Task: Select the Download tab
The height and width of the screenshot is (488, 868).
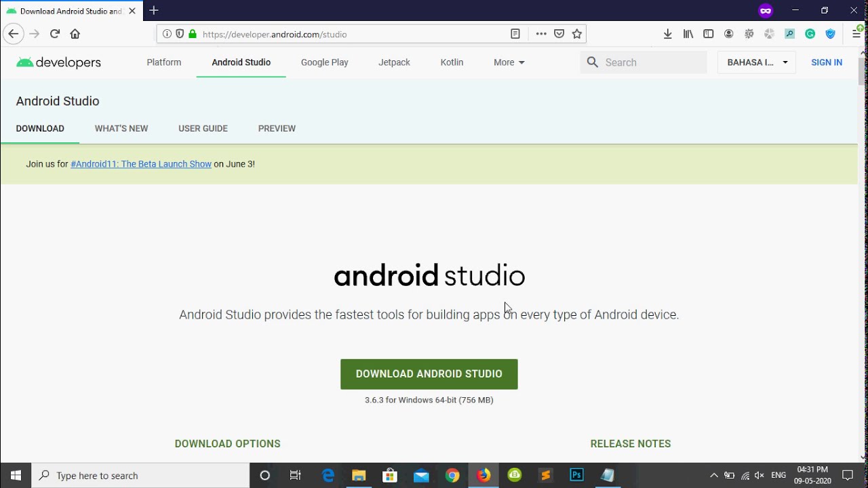Action: pyautogui.click(x=40, y=128)
